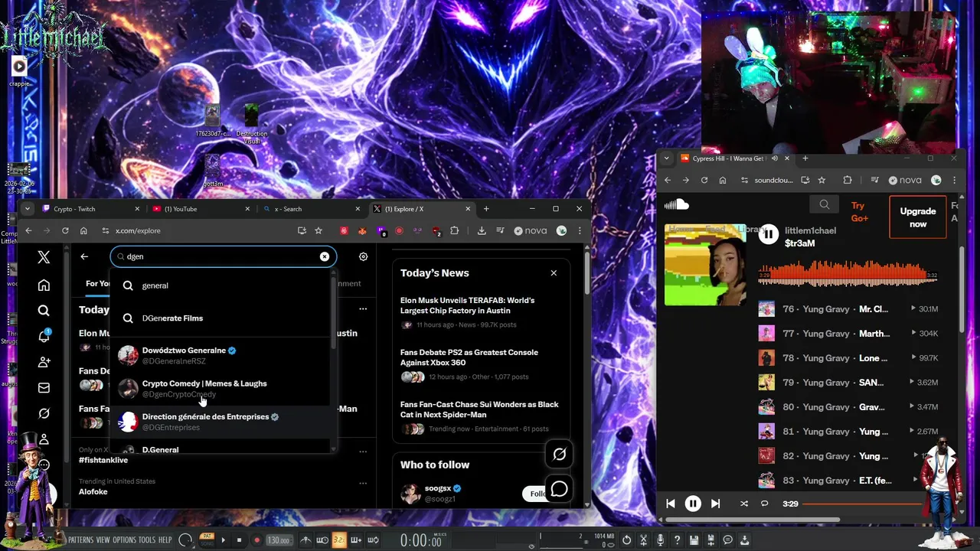Open a new tab in SoundCloud window
This screenshot has width=980, height=551.
[805, 158]
